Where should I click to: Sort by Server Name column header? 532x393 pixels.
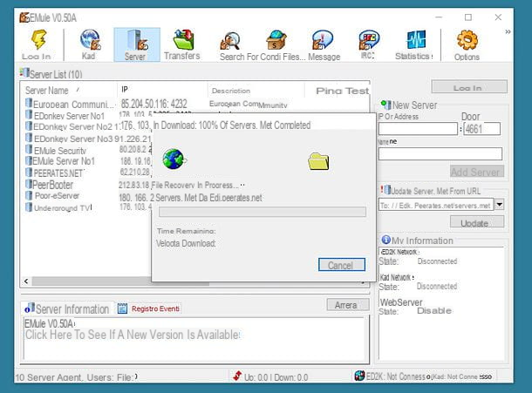(x=69, y=91)
